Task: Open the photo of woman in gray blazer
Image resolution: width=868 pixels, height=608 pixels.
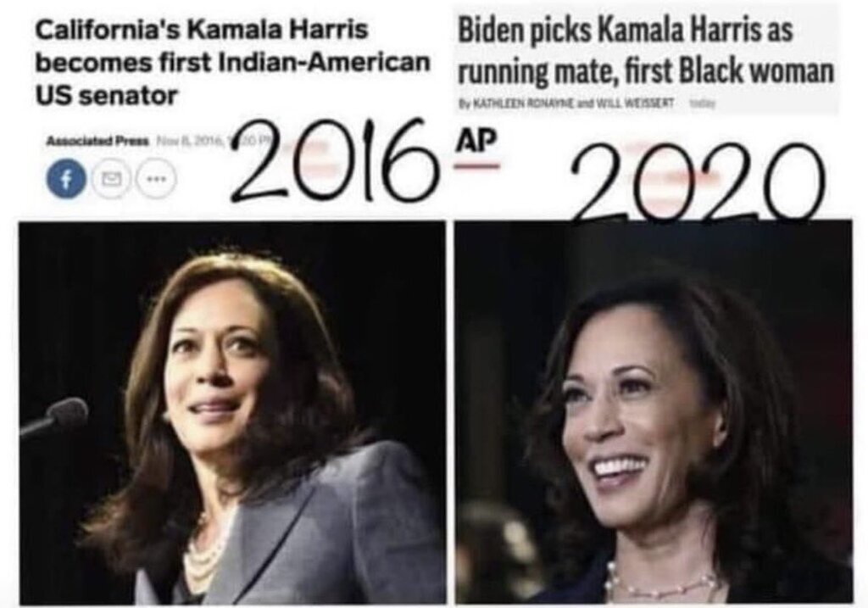Action: point(232,413)
